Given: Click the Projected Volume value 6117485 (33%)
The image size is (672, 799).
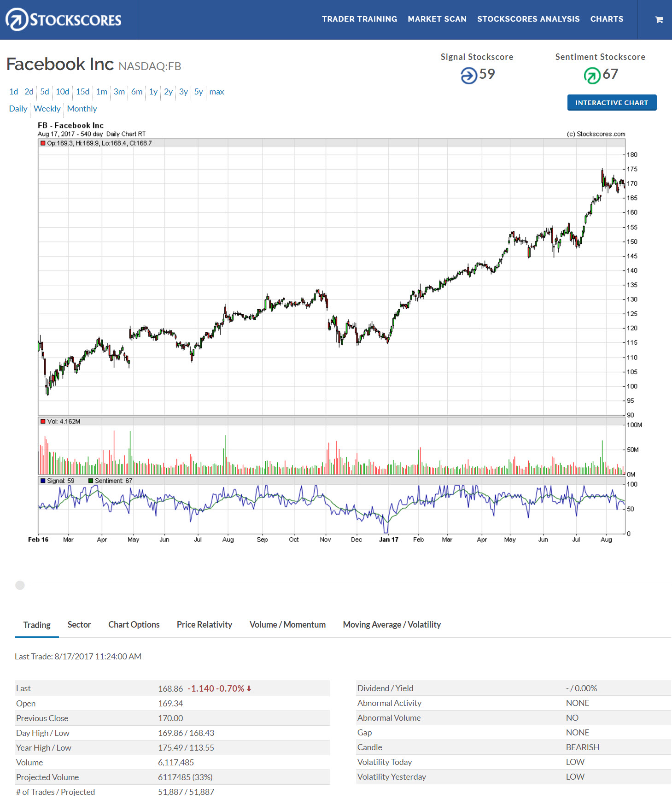Looking at the screenshot, I should click(185, 777).
